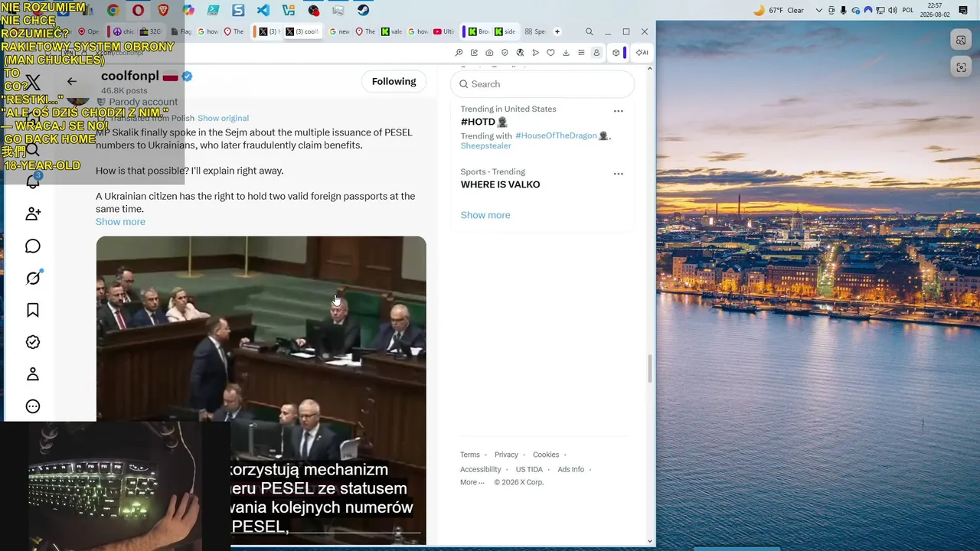Switch to the YouTube Ulti tab
The image size is (980, 551).
(444, 31)
